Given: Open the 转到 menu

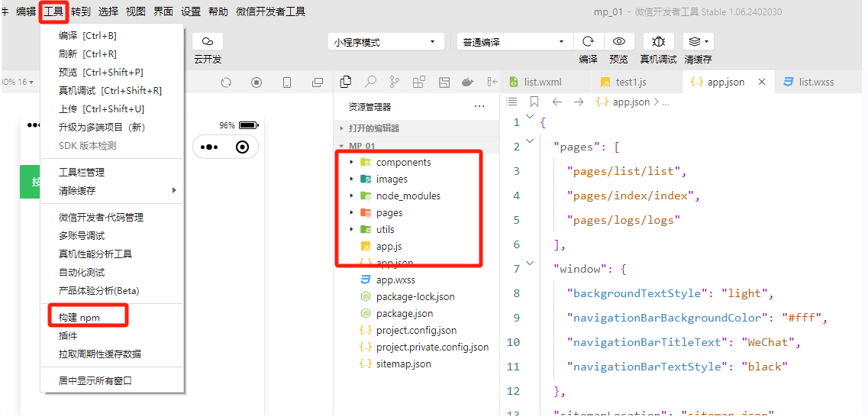Looking at the screenshot, I should [x=81, y=11].
